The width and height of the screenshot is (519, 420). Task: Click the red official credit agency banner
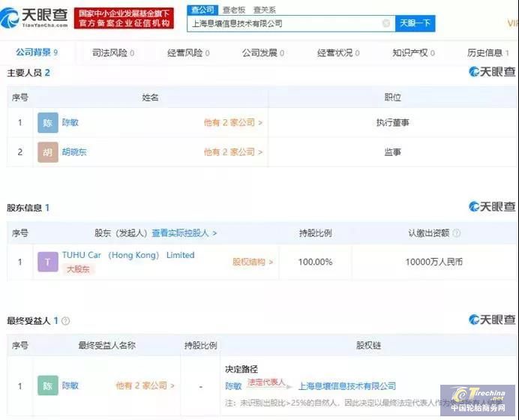click(x=124, y=18)
